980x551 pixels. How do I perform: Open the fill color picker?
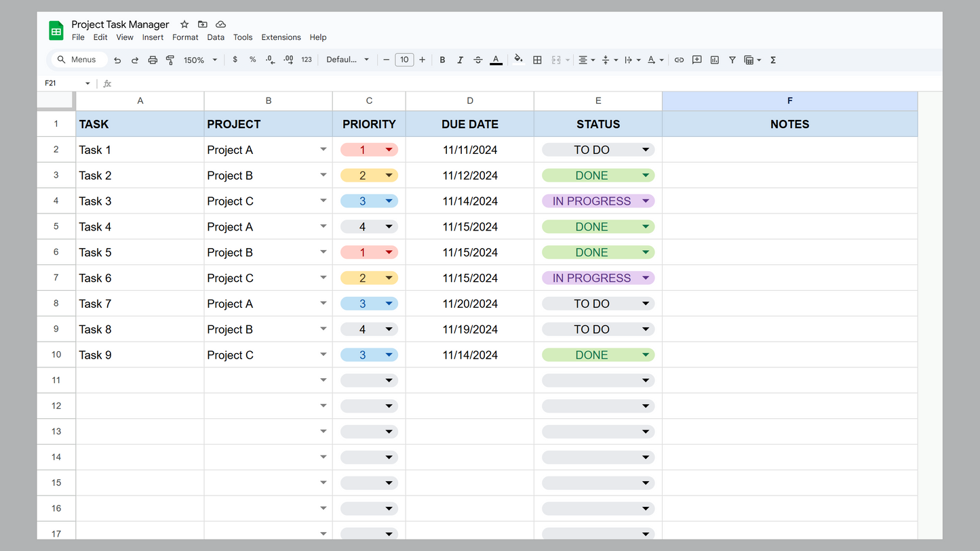click(x=519, y=60)
